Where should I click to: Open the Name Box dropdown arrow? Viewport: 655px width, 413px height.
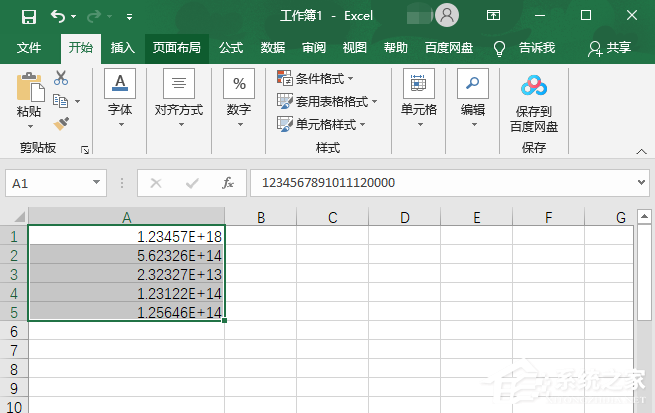[x=97, y=183]
